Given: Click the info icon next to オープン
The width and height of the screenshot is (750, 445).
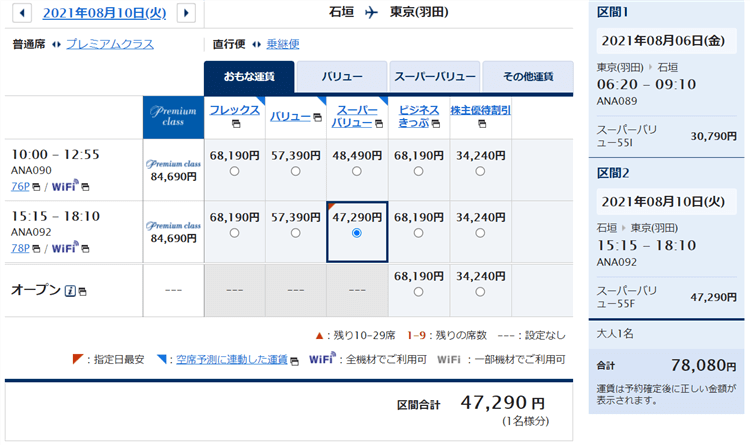Looking at the screenshot, I should (70, 291).
